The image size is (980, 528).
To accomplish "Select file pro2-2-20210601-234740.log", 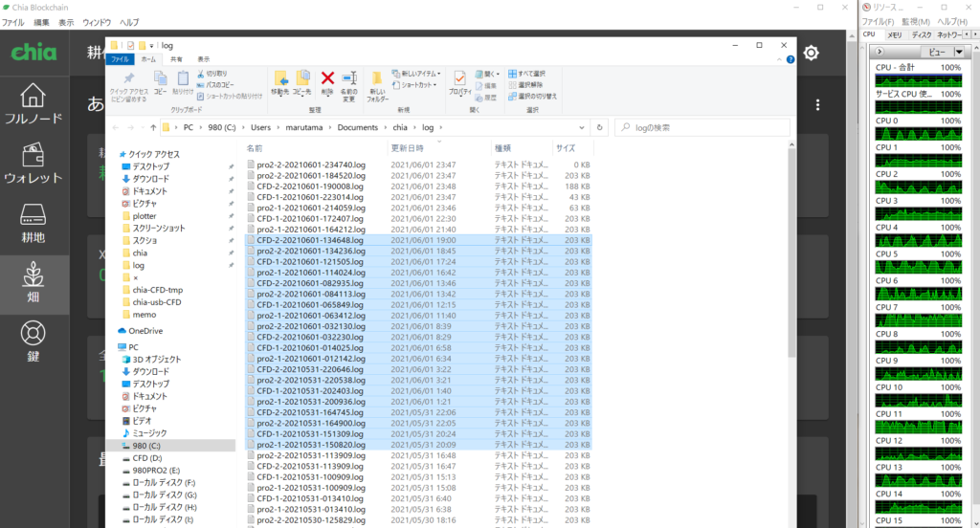I will 311,165.
